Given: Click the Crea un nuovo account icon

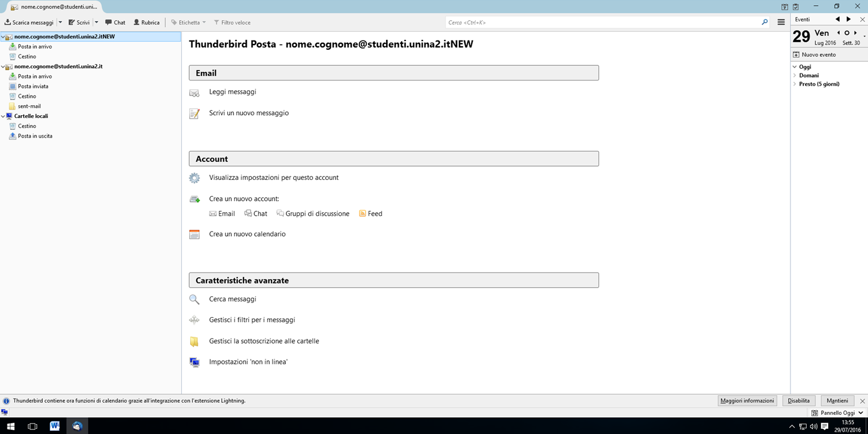Looking at the screenshot, I should (x=194, y=199).
